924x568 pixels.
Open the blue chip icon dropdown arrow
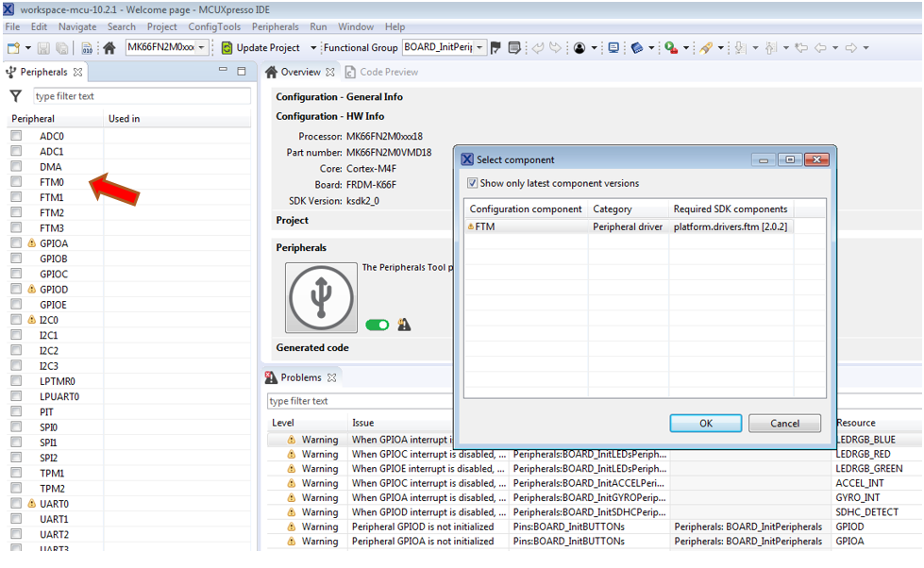point(651,48)
